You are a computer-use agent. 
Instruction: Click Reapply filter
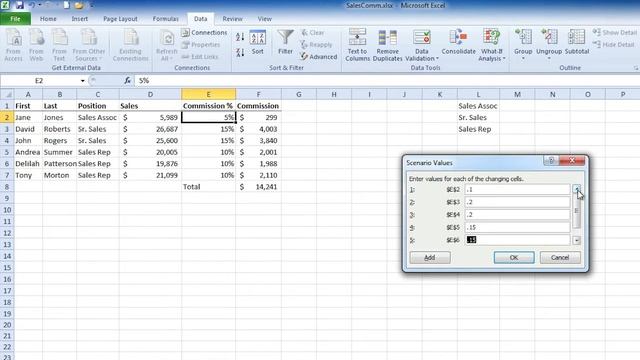(x=316, y=44)
